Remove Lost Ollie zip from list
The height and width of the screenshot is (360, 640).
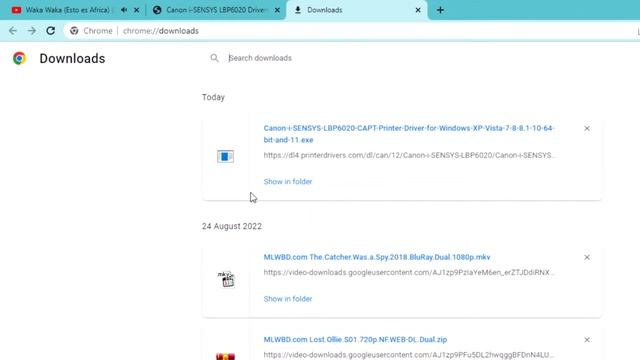[x=587, y=340]
